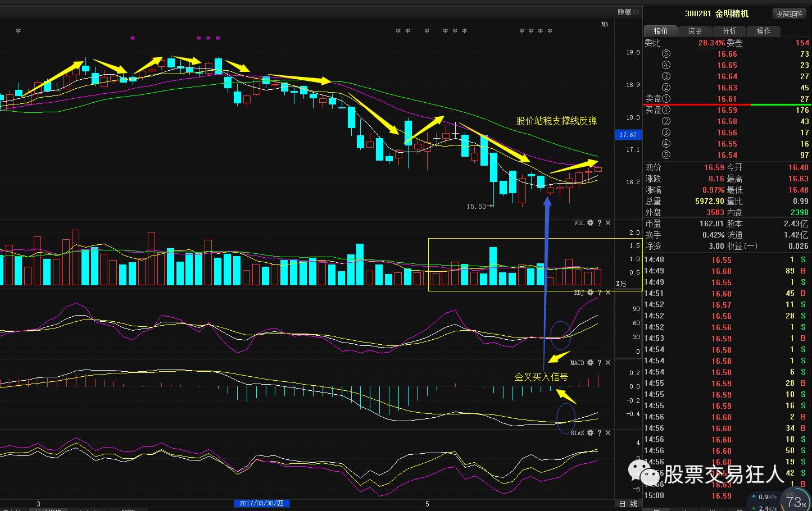Open the 日线 period selector
Screen dimensions: 812x511
coord(628,504)
